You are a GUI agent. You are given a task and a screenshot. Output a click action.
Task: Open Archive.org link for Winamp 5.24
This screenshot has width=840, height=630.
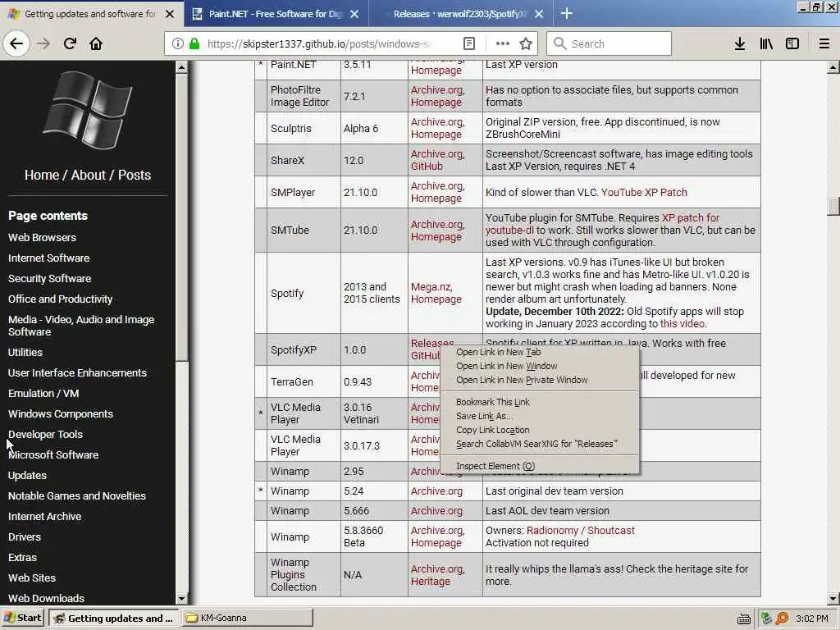pyautogui.click(x=436, y=491)
